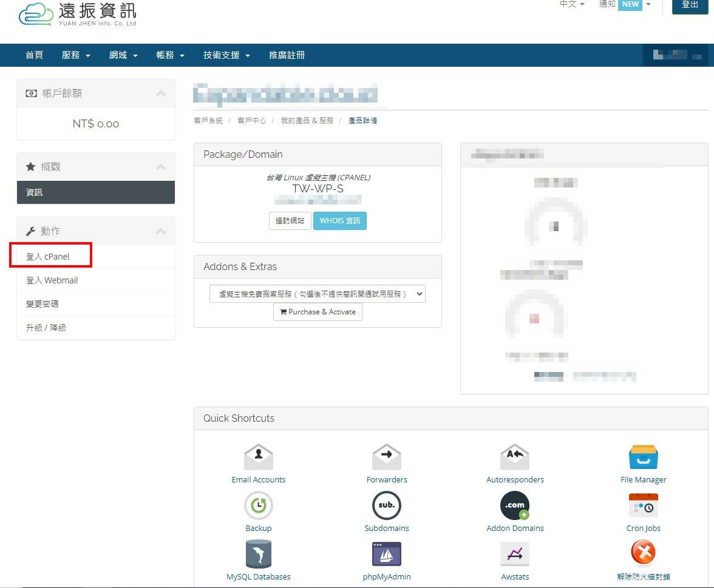714x588 pixels.
Task: Select 資訊 in the 概觀 sidebar
Action: pyautogui.click(x=96, y=192)
